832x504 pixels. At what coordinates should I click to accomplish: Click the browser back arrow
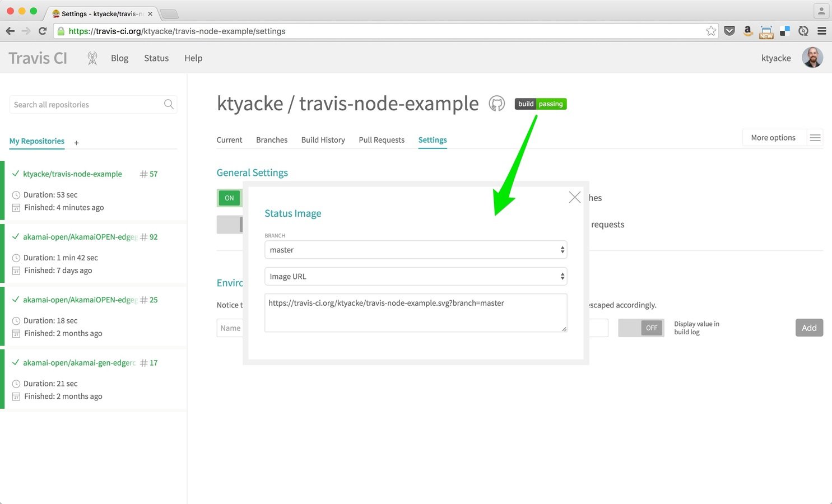click(x=10, y=31)
